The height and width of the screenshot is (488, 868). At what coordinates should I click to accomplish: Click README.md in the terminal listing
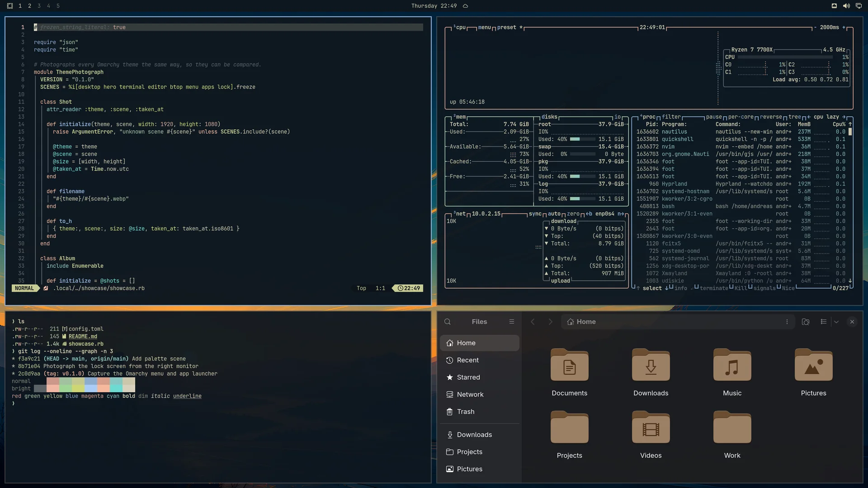83,337
